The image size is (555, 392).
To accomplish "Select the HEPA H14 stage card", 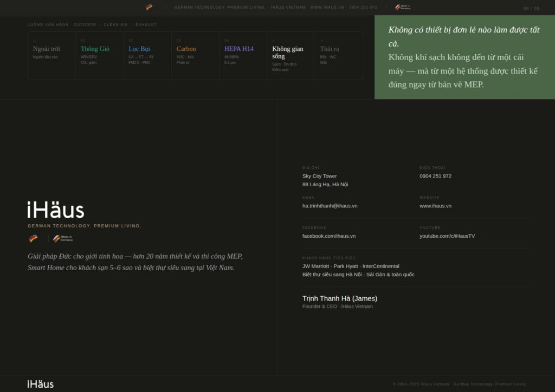I will (x=243, y=56).
